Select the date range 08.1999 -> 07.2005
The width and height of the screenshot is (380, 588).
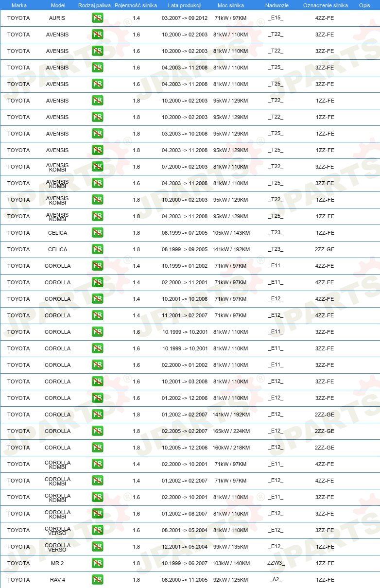click(x=185, y=233)
